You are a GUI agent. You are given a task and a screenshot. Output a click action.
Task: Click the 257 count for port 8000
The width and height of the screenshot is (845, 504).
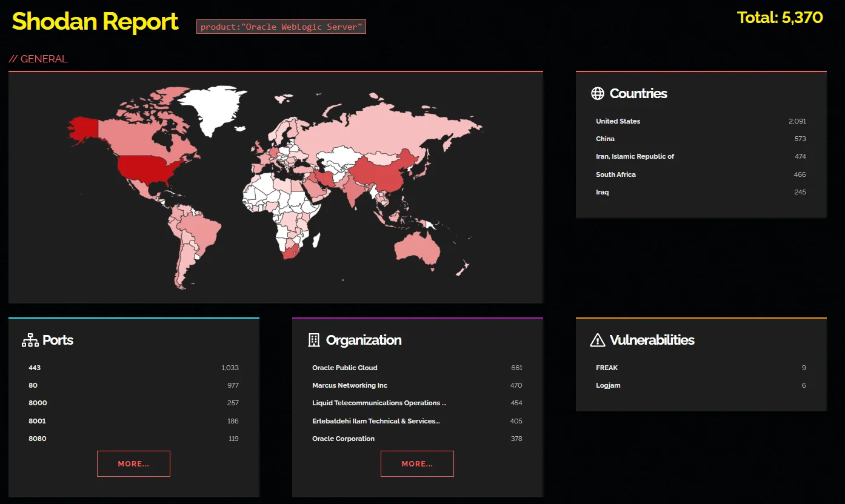pyautogui.click(x=233, y=403)
